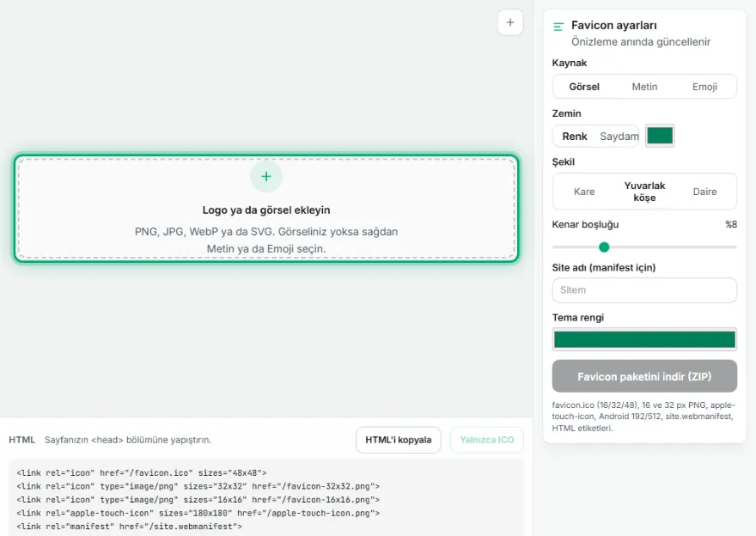
Task: Click Yalnızca ICO button
Action: (487, 440)
